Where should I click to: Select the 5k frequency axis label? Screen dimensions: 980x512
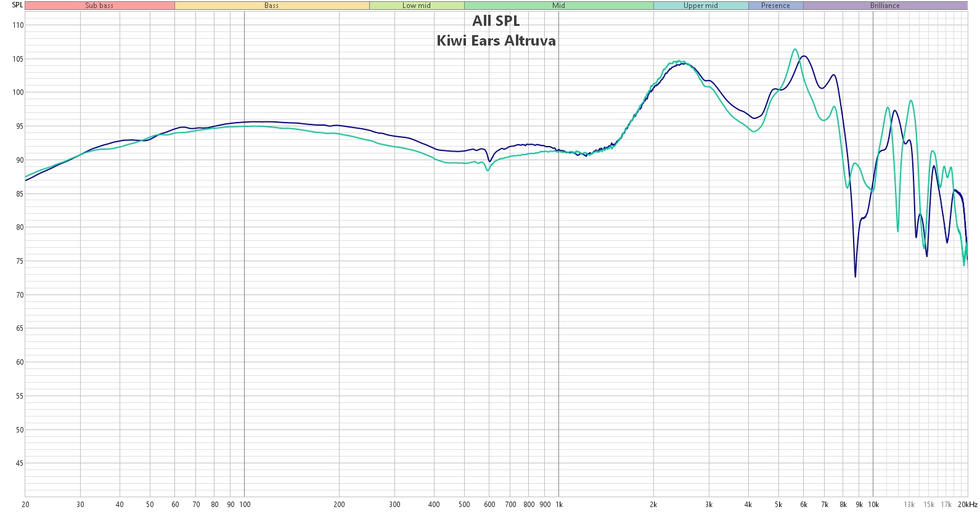(778, 505)
